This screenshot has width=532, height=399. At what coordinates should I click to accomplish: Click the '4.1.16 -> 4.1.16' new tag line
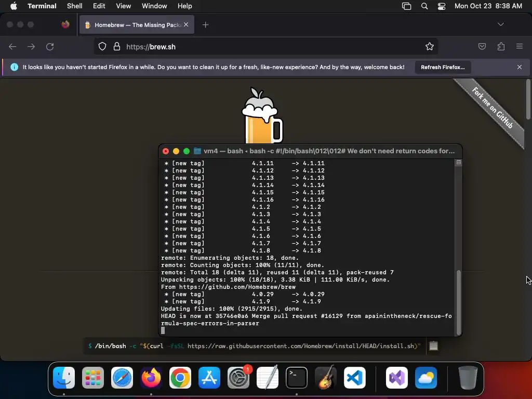click(244, 199)
